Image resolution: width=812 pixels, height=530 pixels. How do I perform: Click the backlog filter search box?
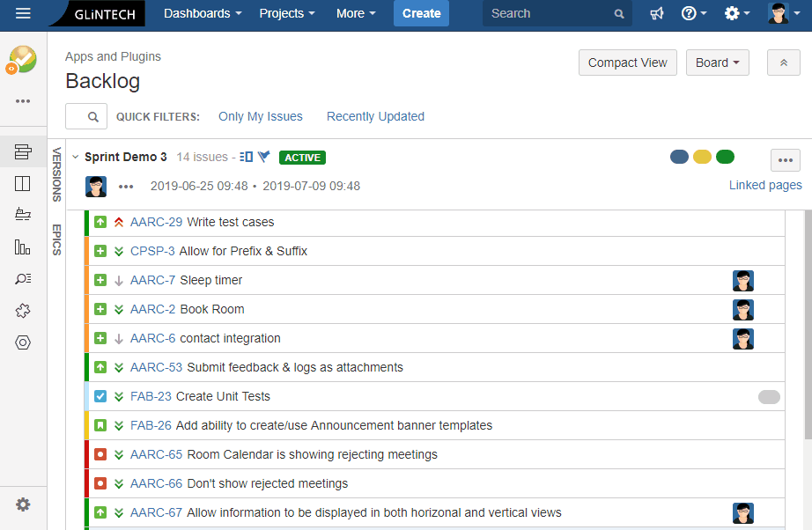pyautogui.click(x=86, y=116)
